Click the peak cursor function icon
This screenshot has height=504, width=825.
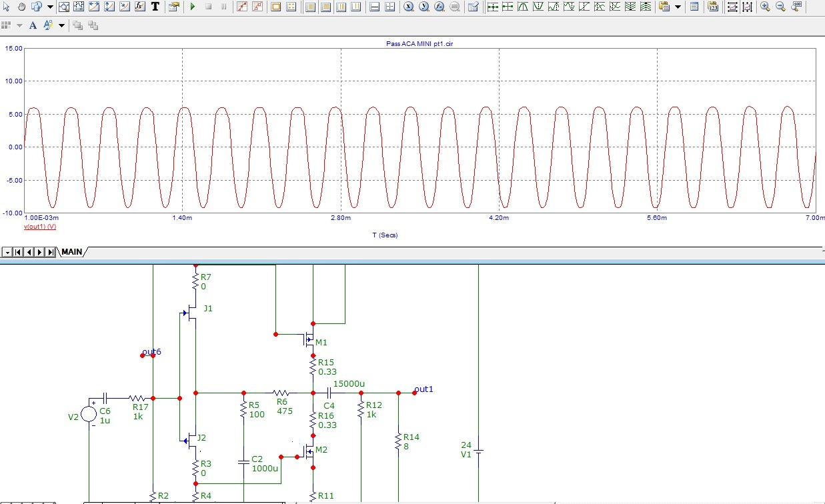[x=523, y=7]
